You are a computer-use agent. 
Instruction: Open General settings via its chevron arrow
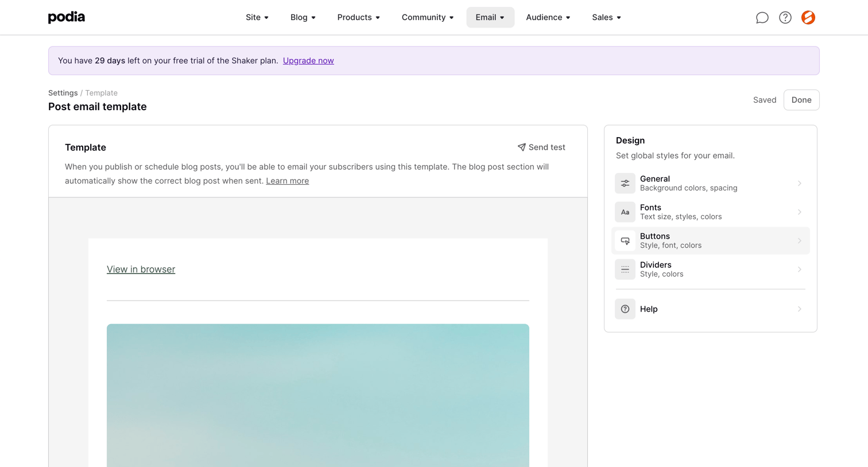(x=799, y=184)
